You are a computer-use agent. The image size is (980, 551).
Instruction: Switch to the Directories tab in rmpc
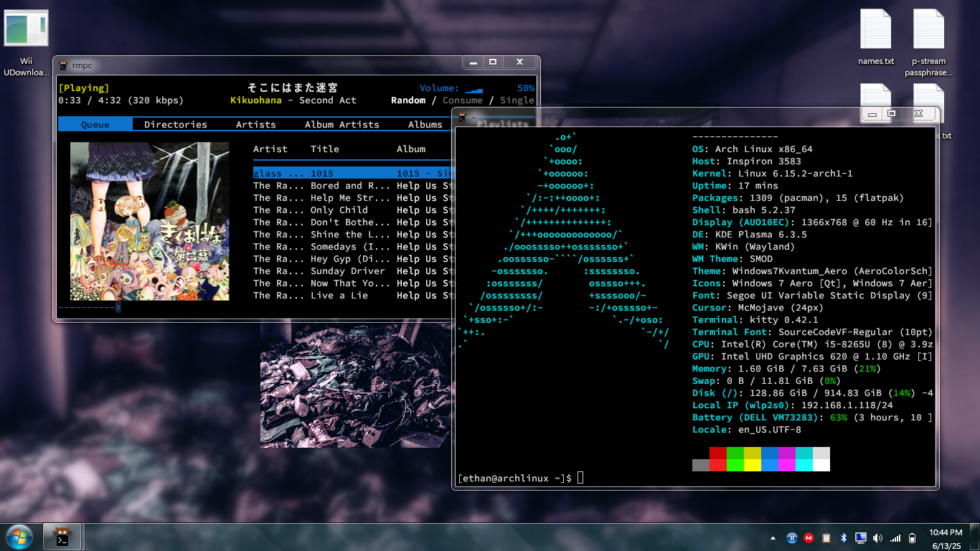[x=176, y=124]
